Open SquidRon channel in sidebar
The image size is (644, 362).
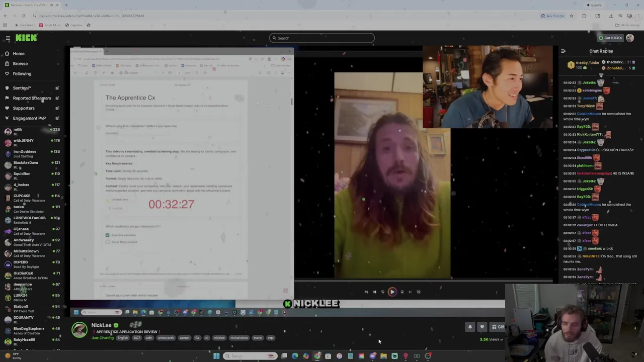(x=31, y=175)
